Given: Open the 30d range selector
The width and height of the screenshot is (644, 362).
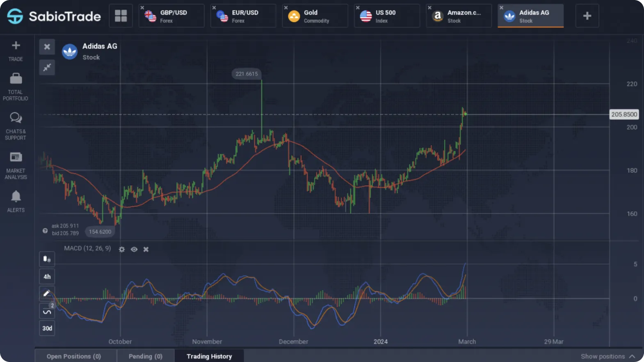Looking at the screenshot, I should pyautogui.click(x=47, y=328).
